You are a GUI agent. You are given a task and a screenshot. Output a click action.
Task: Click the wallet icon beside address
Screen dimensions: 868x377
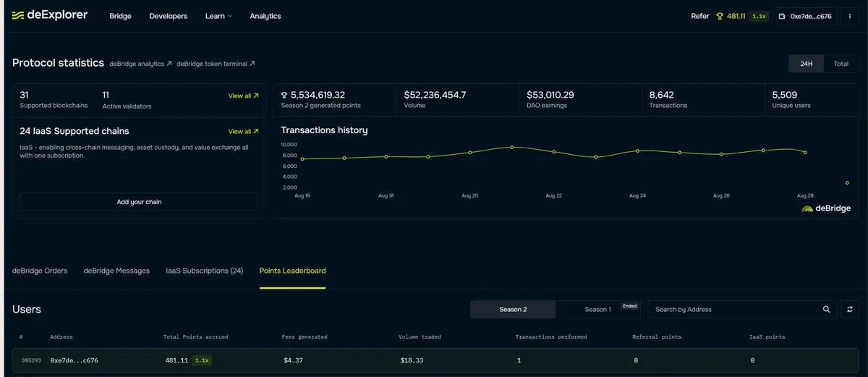tap(783, 16)
